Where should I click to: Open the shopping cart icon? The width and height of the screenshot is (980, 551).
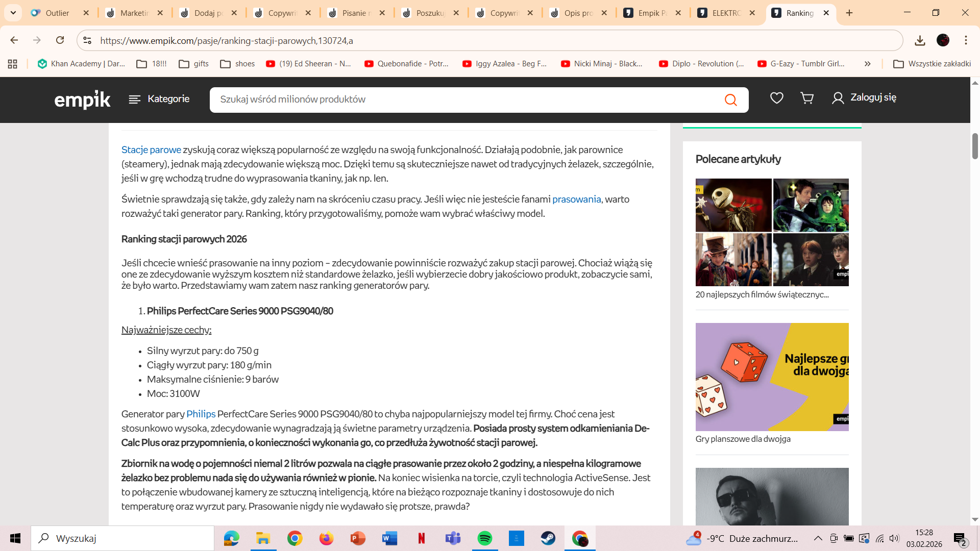807,98
